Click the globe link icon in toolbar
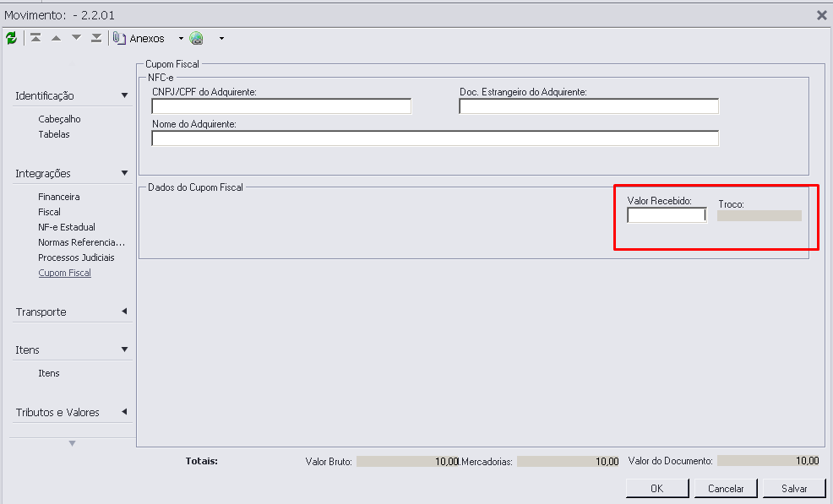 pos(197,38)
